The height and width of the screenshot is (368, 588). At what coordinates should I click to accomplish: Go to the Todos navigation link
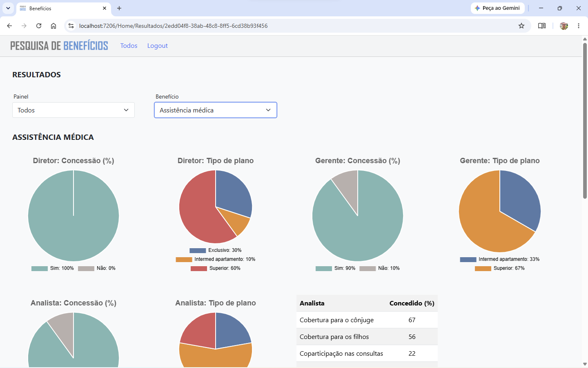129,46
